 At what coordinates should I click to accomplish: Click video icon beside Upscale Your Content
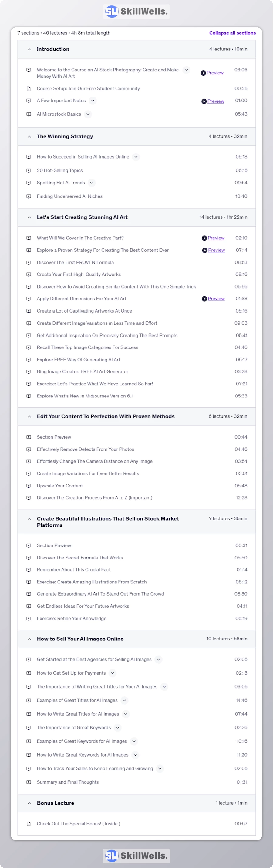(x=29, y=486)
